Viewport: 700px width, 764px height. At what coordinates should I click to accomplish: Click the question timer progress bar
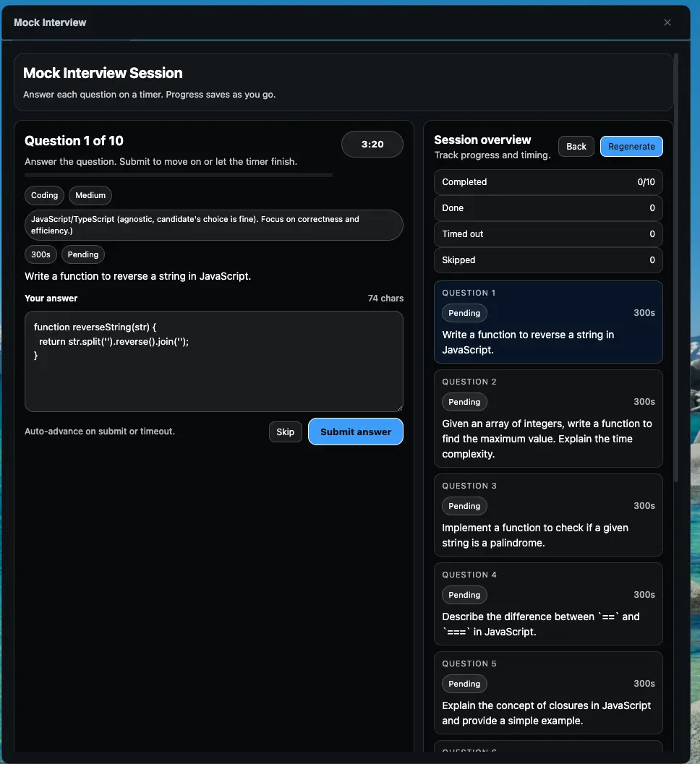tap(179, 175)
